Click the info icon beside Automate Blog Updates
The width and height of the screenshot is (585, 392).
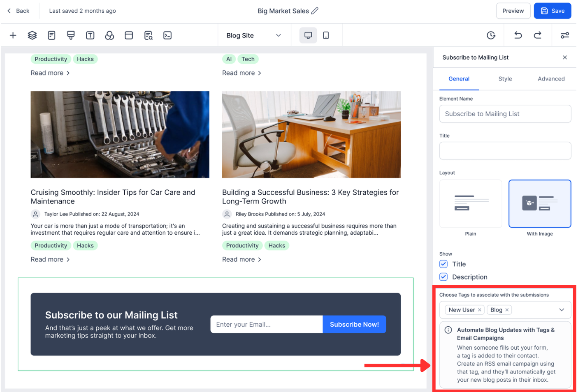448,330
